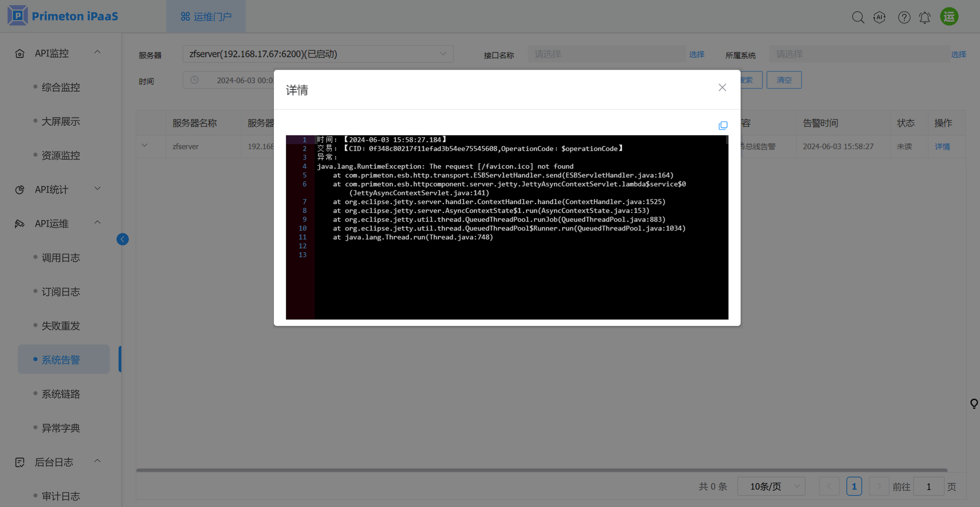Click the green user avatar
Viewport: 980px width, 507px height.
tap(949, 17)
